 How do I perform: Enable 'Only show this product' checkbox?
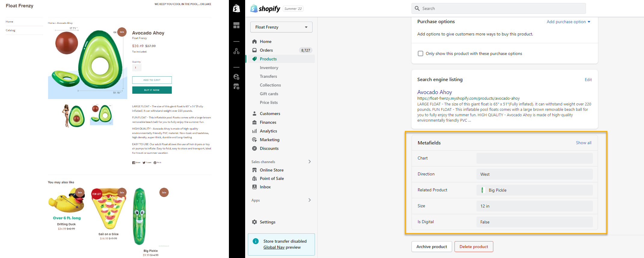[x=421, y=53]
